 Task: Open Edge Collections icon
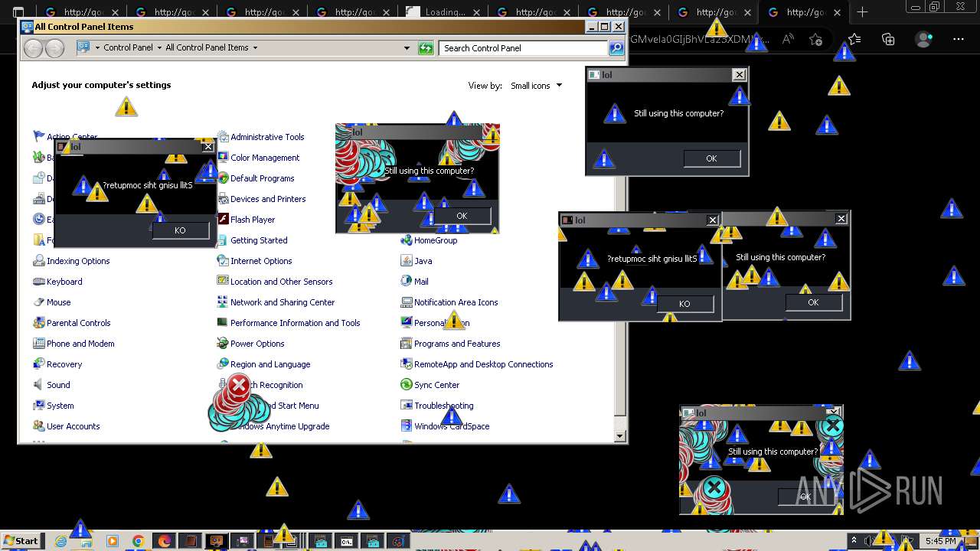(x=888, y=39)
